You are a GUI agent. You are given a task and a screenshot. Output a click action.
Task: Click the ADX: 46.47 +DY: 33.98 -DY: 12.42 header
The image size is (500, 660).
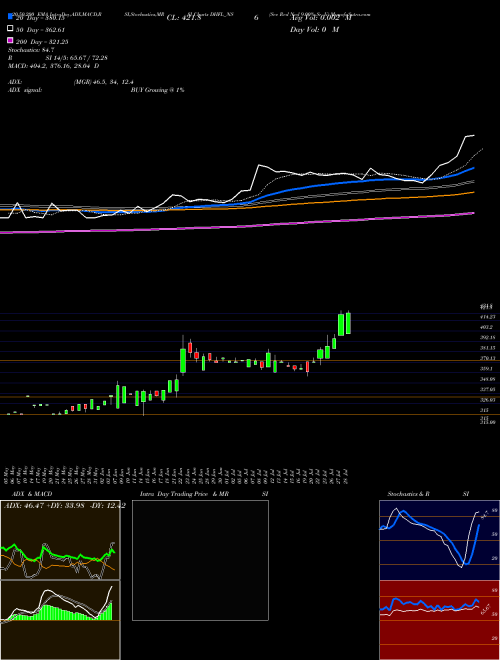coord(64,506)
